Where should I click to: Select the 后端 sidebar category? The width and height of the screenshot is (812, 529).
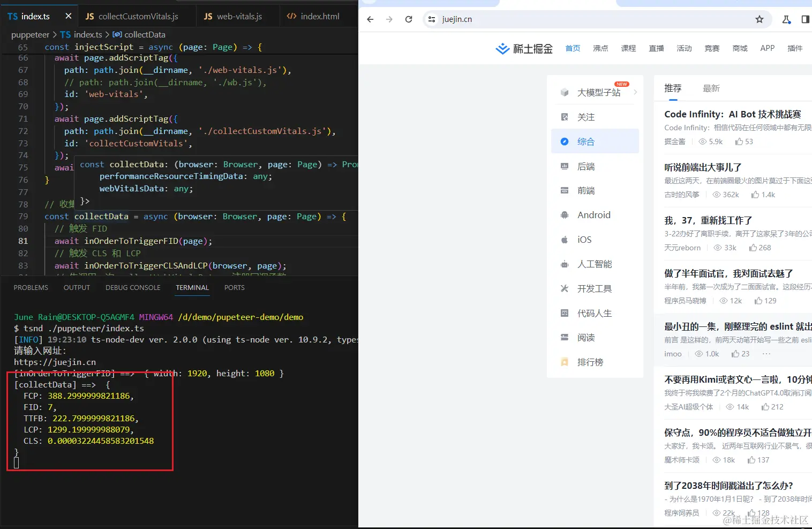click(595, 166)
